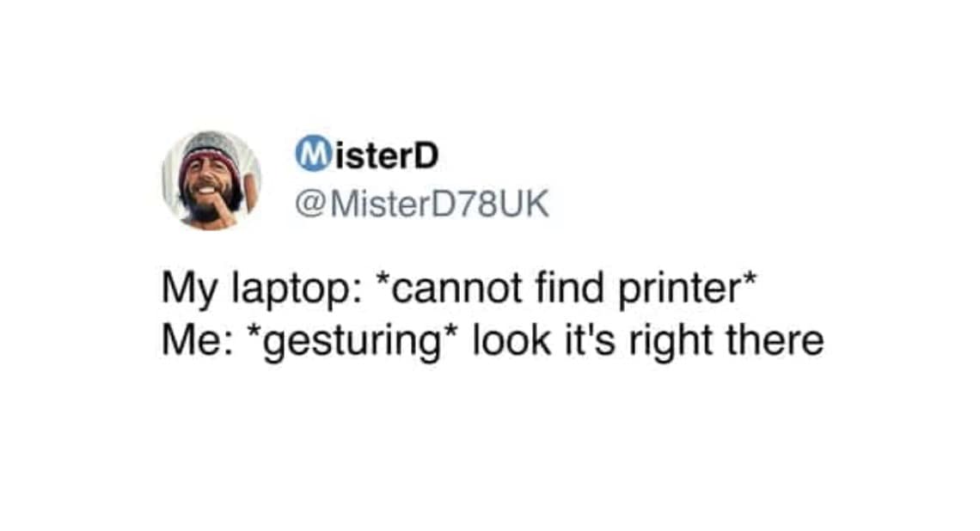This screenshot has width=980, height=531.
Task: Open MisterD's round profile picture
Action: (211, 180)
